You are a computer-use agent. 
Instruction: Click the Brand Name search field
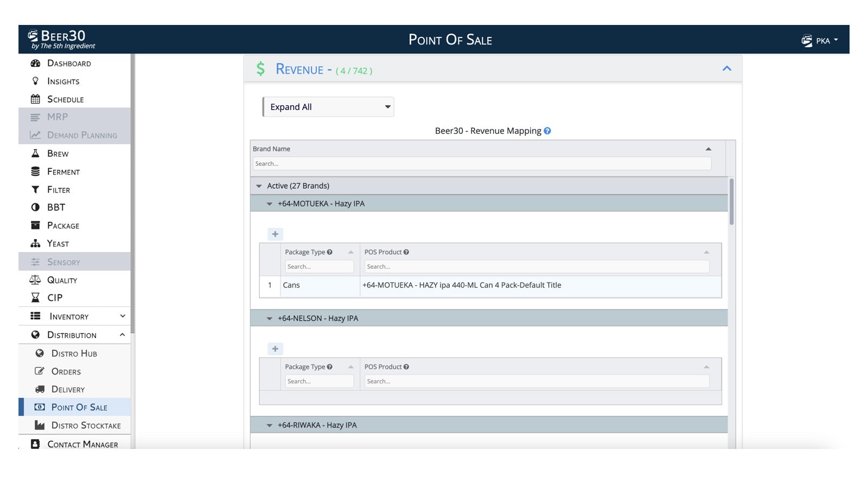[481, 164]
